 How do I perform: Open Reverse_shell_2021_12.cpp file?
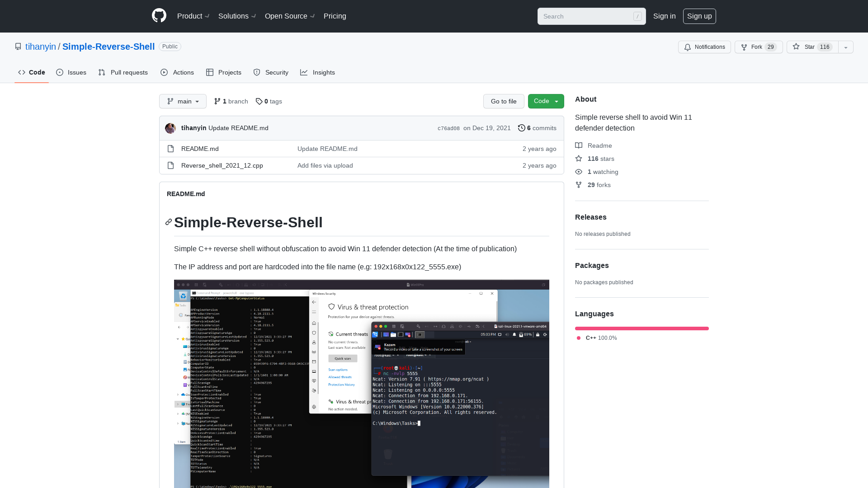pyautogui.click(x=222, y=165)
